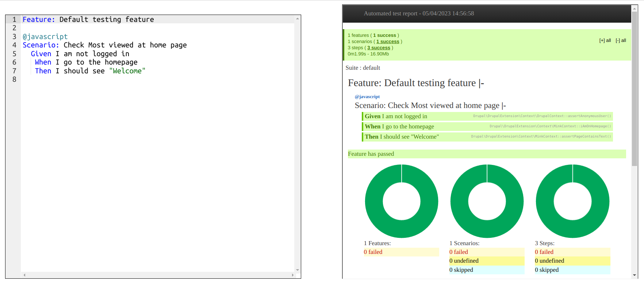Place cursor on the Then keyword in editor
The image size is (644, 286).
(x=43, y=71)
